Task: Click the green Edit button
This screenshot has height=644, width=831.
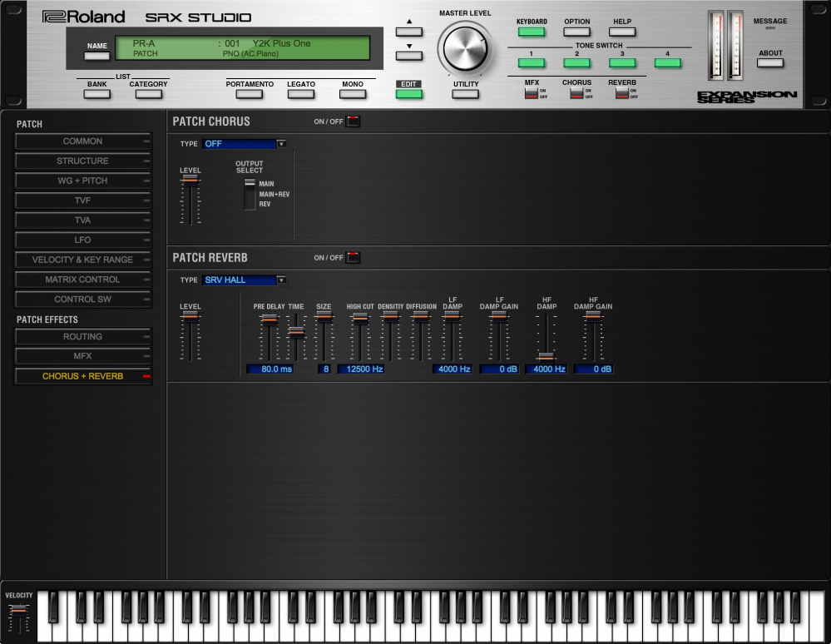Action: (x=408, y=93)
